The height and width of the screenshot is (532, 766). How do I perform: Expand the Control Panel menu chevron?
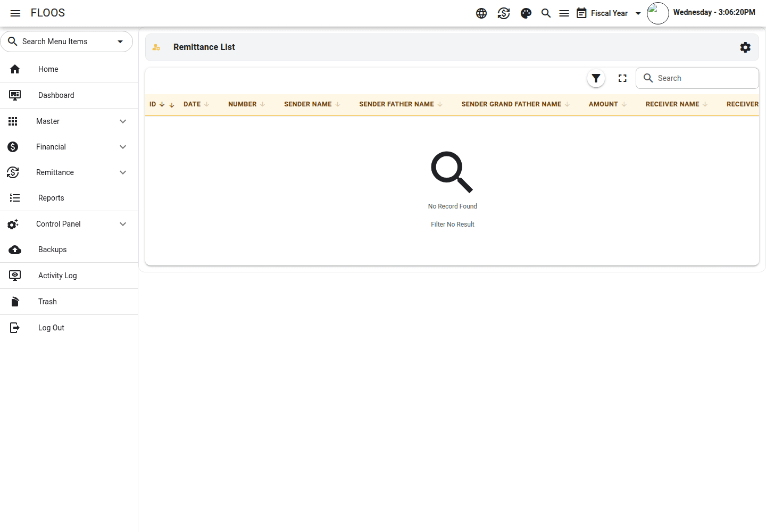pos(123,224)
